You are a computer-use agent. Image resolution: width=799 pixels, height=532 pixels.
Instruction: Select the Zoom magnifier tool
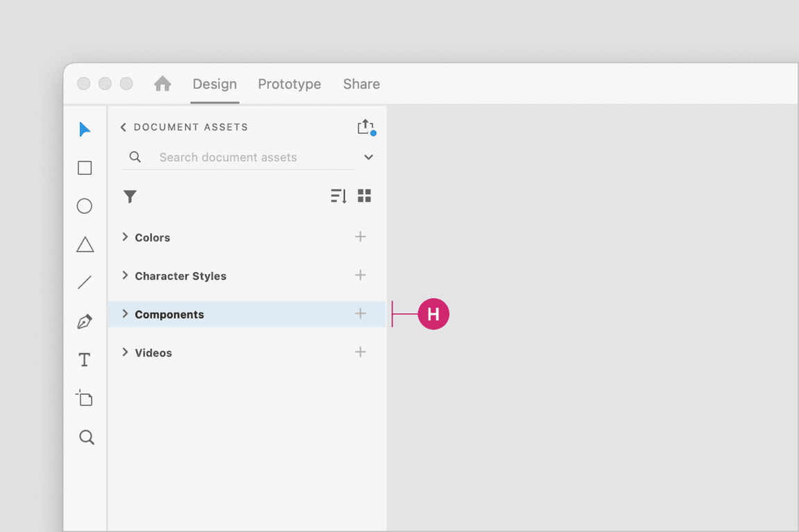click(x=86, y=438)
